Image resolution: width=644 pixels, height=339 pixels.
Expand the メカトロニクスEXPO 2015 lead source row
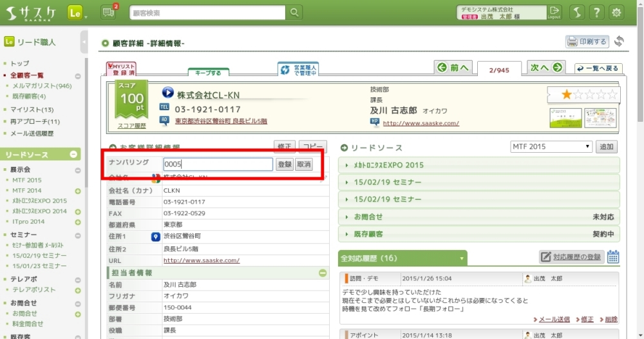click(478, 165)
